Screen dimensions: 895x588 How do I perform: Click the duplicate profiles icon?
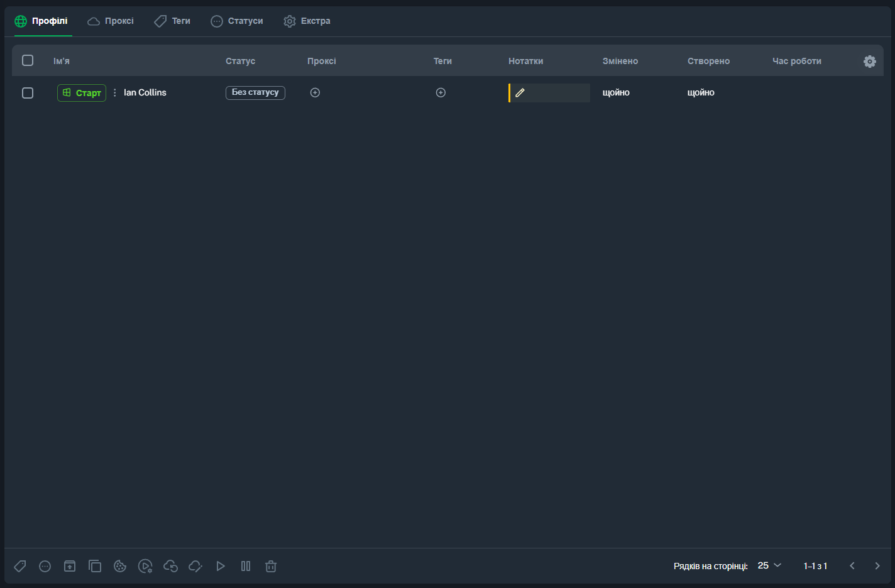point(95,566)
